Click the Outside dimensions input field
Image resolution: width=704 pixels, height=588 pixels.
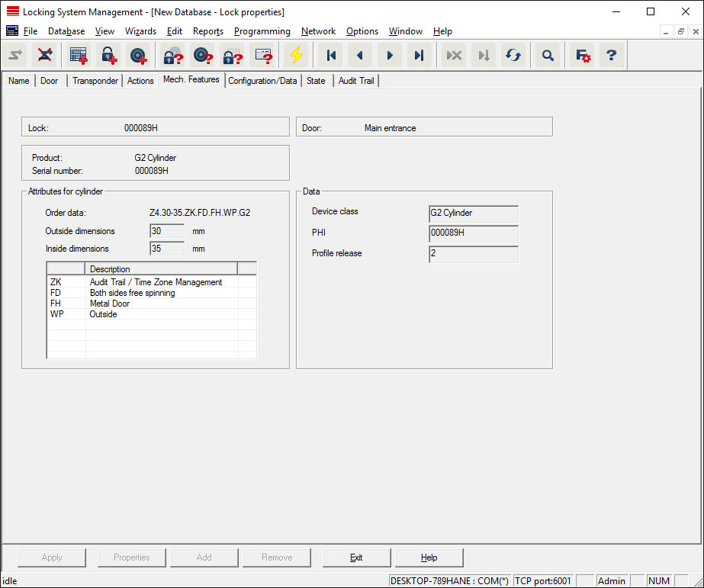[x=167, y=231]
